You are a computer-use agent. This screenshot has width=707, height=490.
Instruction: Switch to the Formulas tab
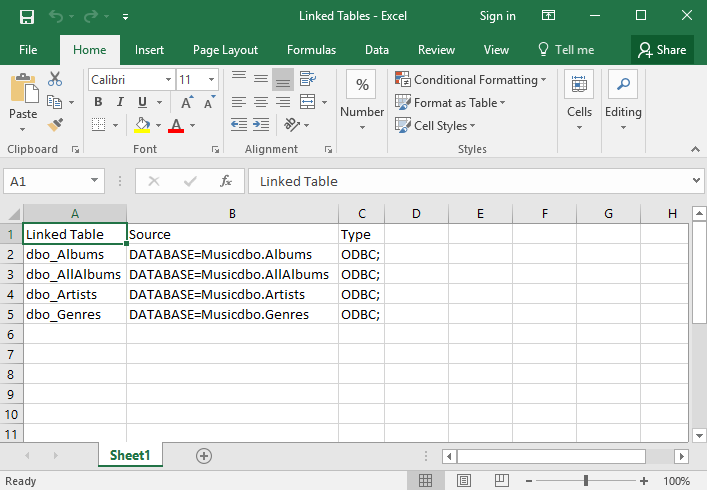(312, 50)
